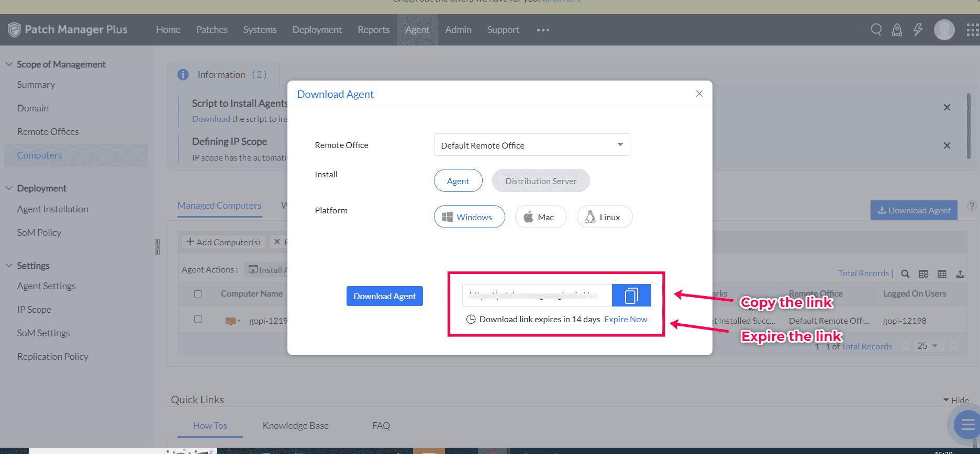The image size is (980, 454).
Task: Click the computer status icon for gopi-1219
Action: click(231, 321)
